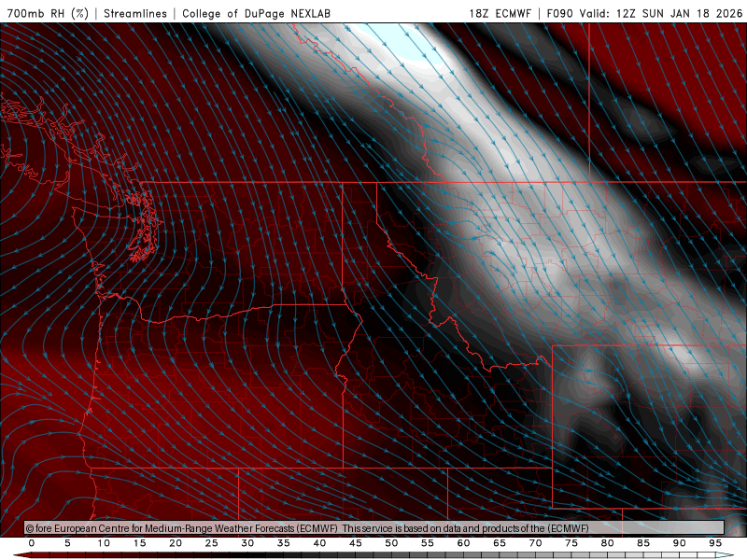
Task: Click the "0" label on the colorbar
Action: (x=32, y=543)
